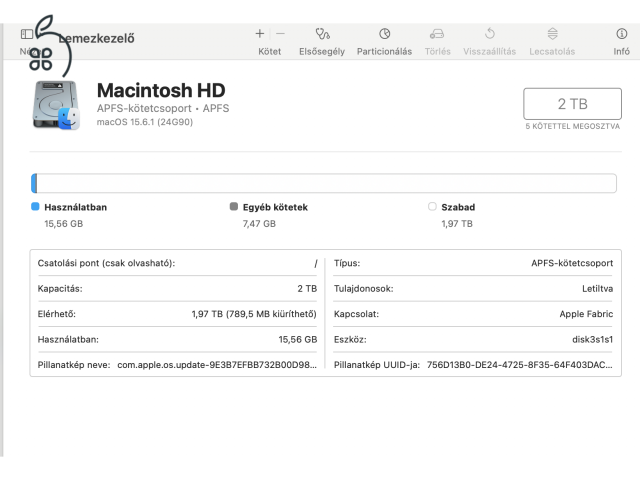Click the Kötet toolbar label
This screenshot has height=480, width=640.
[x=269, y=51]
